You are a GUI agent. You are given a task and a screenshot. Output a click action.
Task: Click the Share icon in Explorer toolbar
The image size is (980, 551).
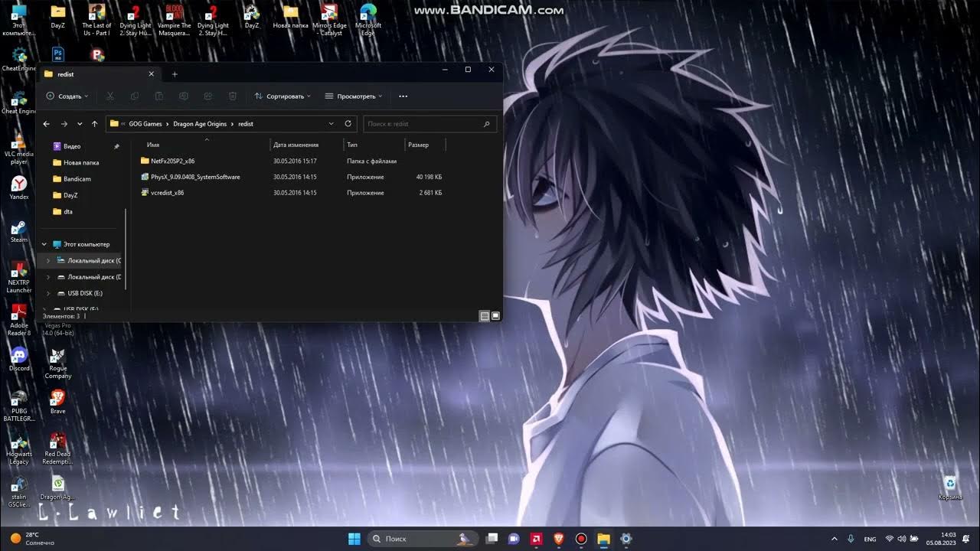(208, 96)
